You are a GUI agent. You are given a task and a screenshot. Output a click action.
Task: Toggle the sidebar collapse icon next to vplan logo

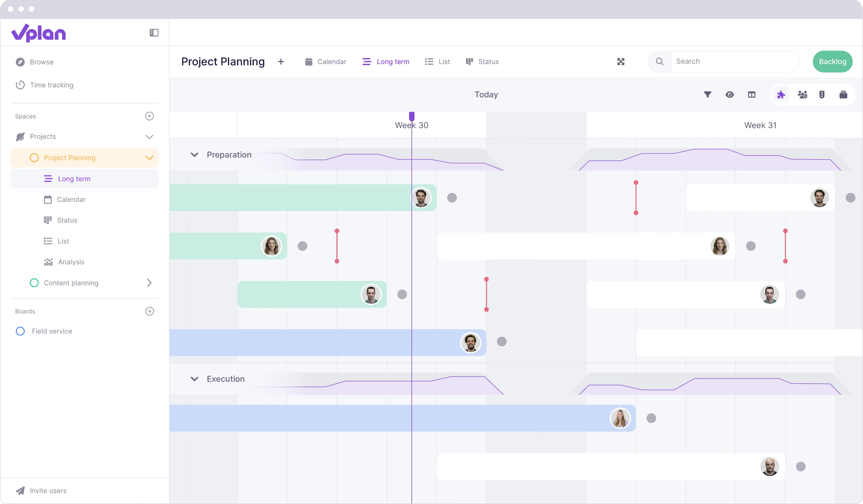point(153,33)
